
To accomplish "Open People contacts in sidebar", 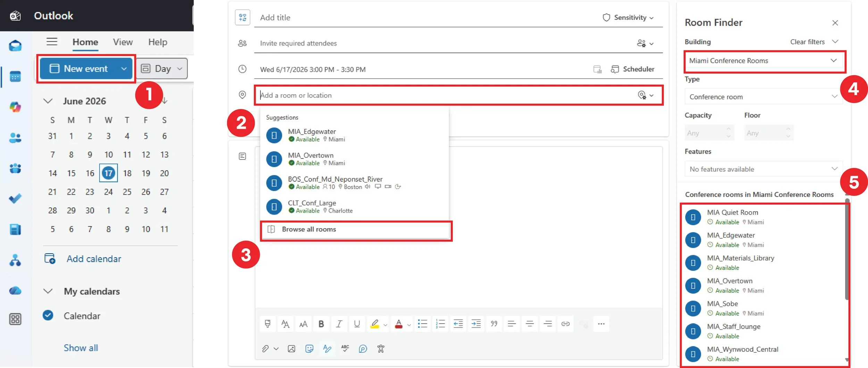I will coord(15,138).
